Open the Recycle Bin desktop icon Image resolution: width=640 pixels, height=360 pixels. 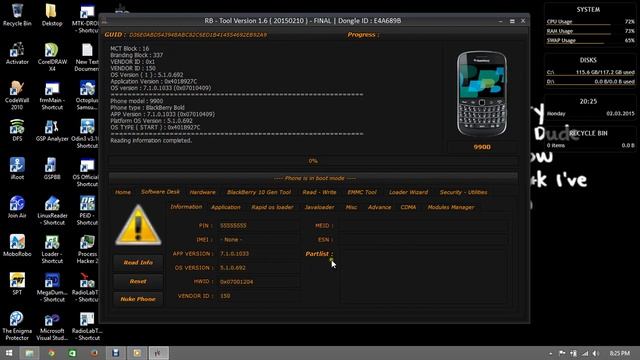[x=17, y=15]
